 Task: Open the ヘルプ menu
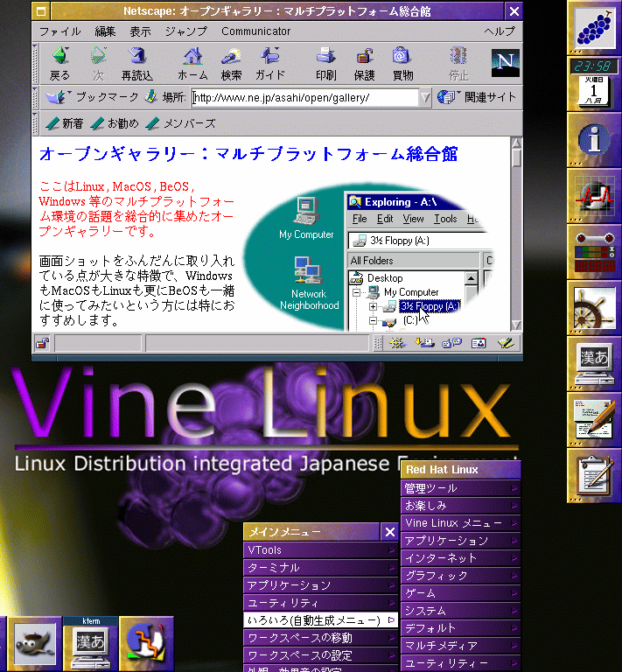coord(500,31)
